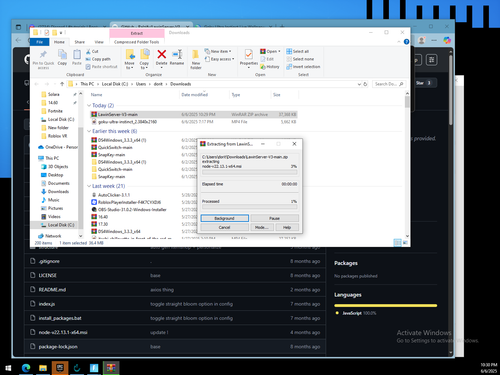Click the Processed progress bar
500x375 pixels.
pos(249,207)
